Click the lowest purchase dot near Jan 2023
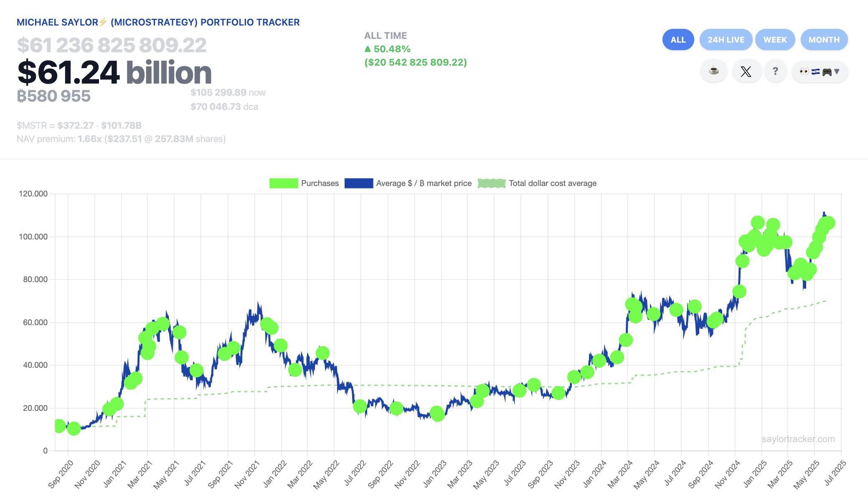 437,415
